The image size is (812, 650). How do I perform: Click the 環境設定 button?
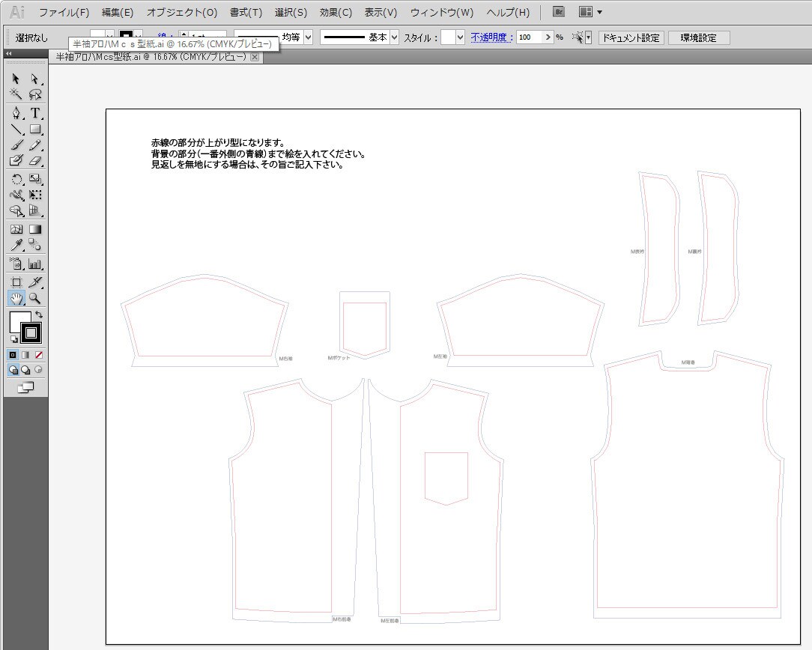[699, 37]
